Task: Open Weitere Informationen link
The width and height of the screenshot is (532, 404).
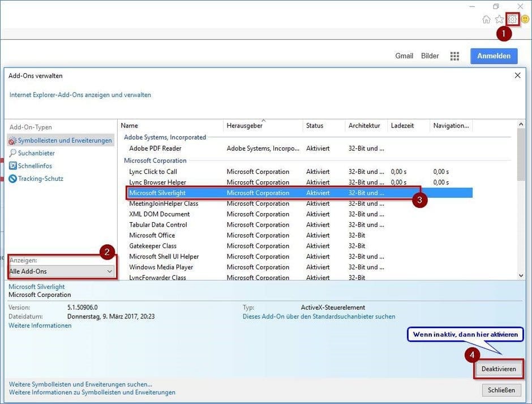Action: click(x=40, y=325)
